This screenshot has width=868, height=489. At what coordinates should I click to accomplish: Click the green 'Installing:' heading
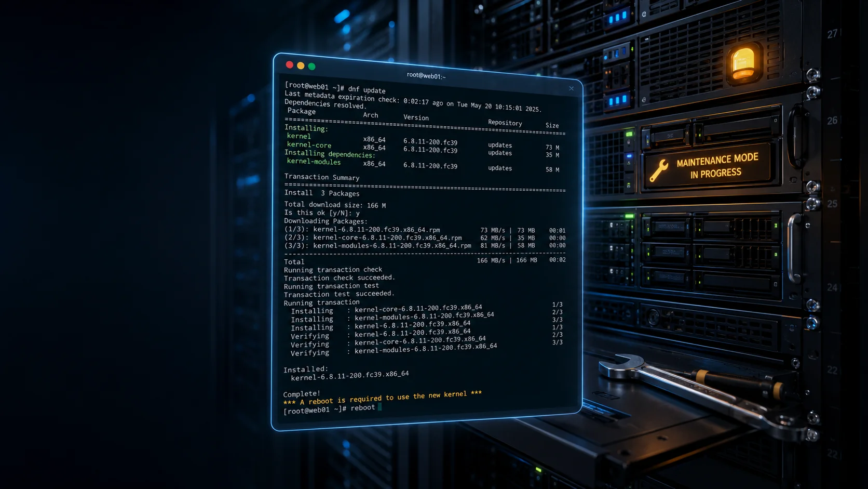coord(306,128)
